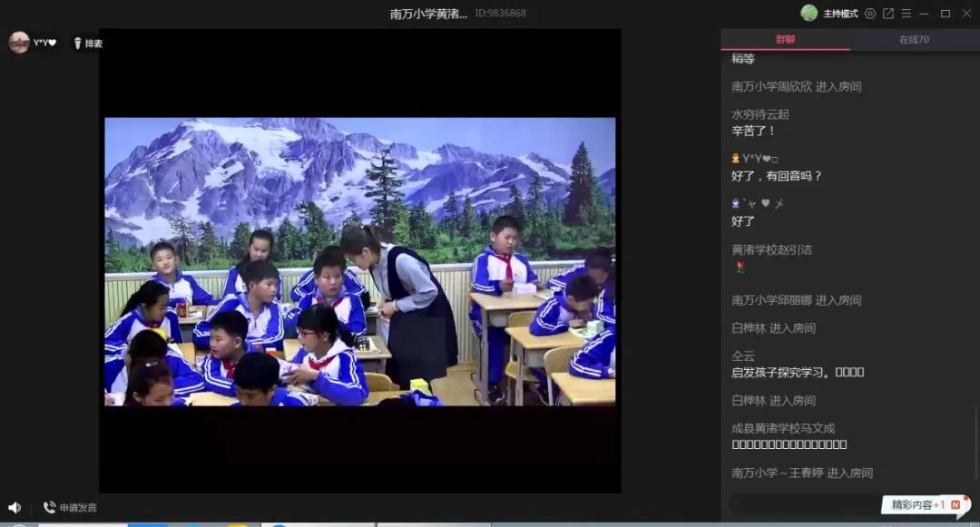Screen dimensions: 980x527
Task: Open the hexagon settings icon
Action: (x=870, y=14)
